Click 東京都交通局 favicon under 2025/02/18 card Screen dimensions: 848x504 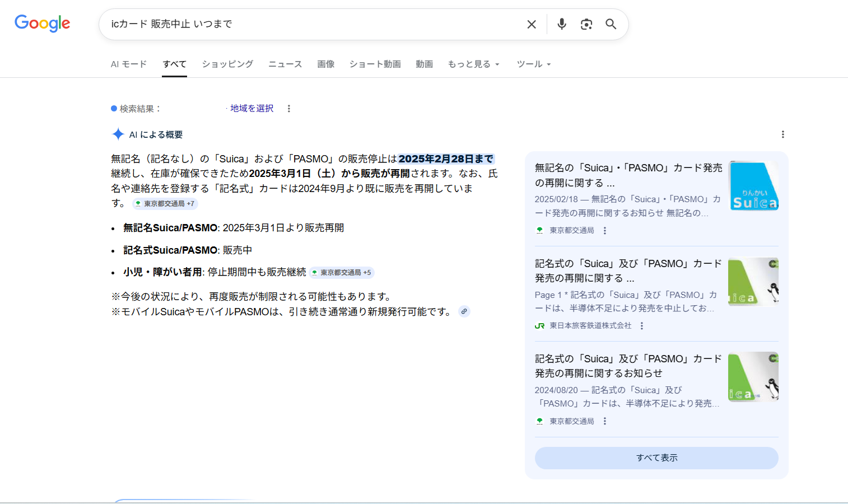(540, 230)
